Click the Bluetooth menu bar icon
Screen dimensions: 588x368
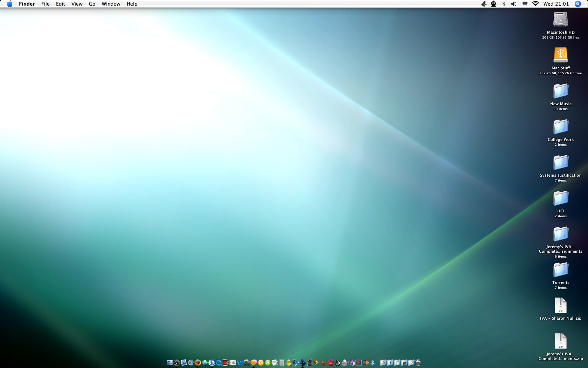pos(504,4)
